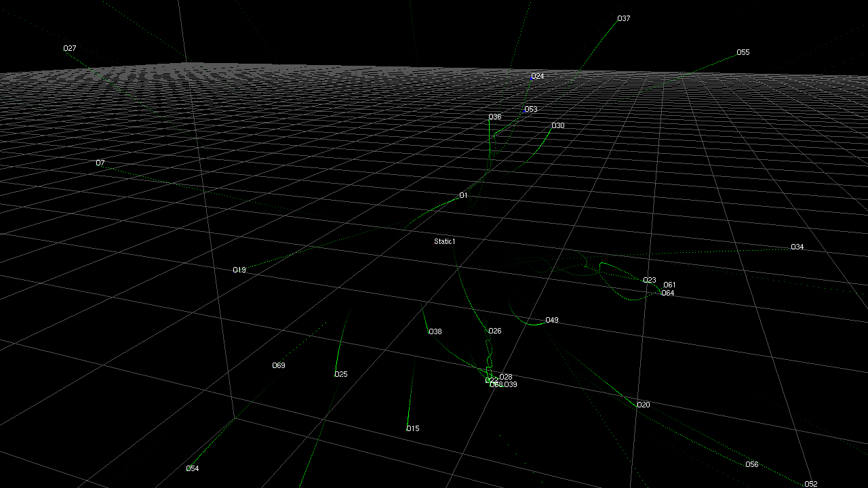868x488 pixels.
Task: Pick the O55 track label
Action: (743, 53)
